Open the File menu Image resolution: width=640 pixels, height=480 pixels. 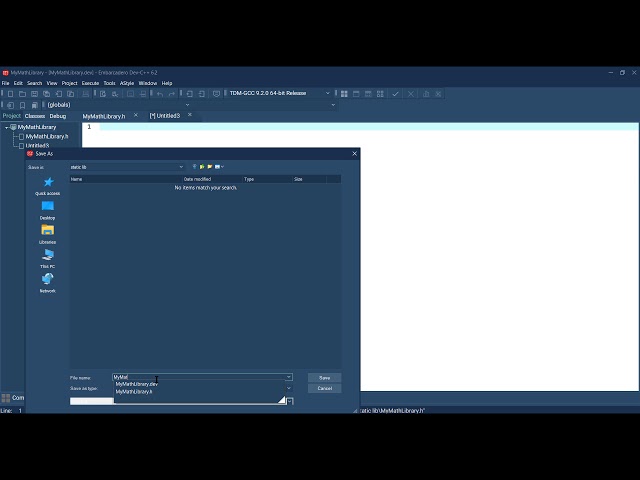(5, 83)
